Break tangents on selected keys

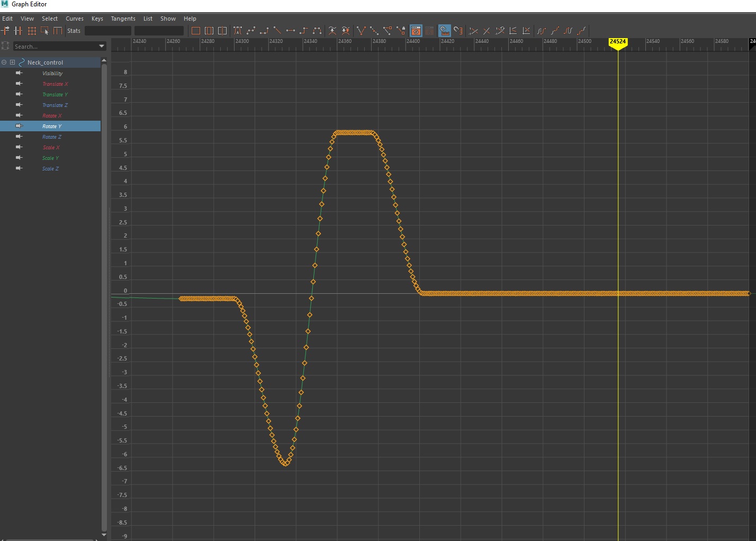(361, 31)
